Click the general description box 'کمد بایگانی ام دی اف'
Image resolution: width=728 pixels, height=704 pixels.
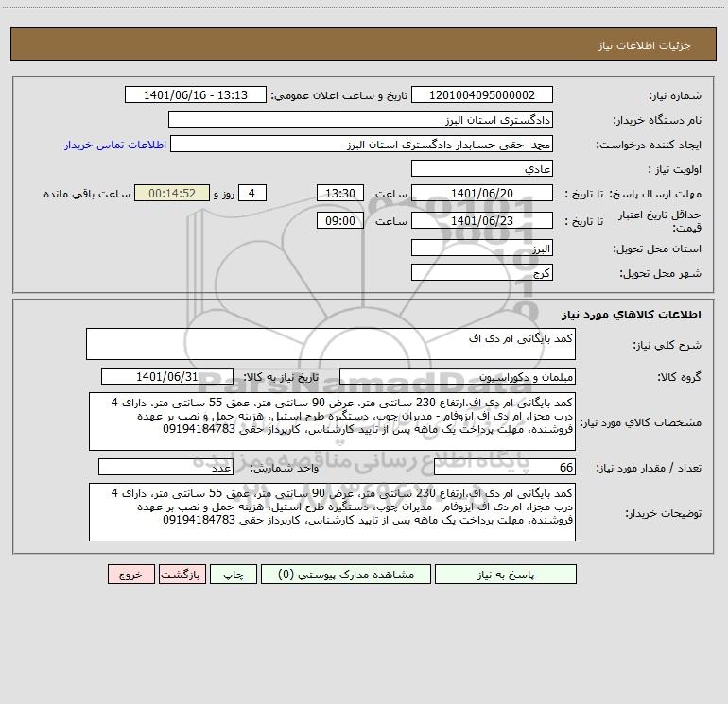[x=331, y=344]
